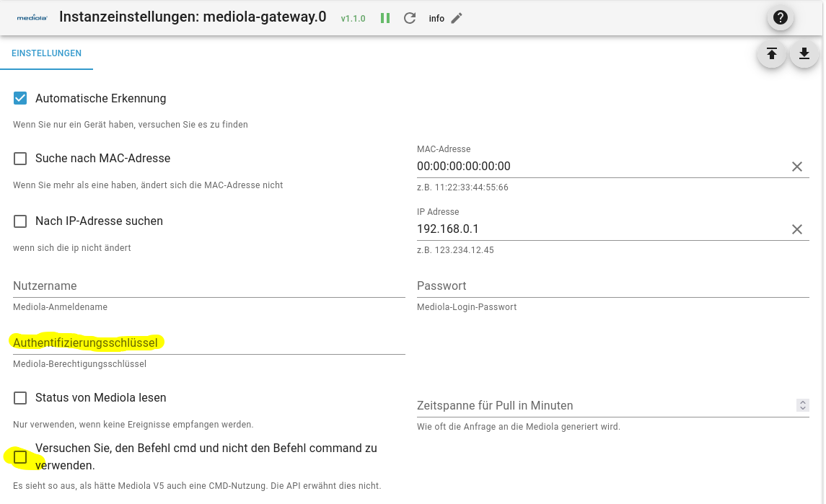This screenshot has height=504, width=826.
Task: Upload settings with the upward arrow button
Action: pyautogui.click(x=772, y=53)
